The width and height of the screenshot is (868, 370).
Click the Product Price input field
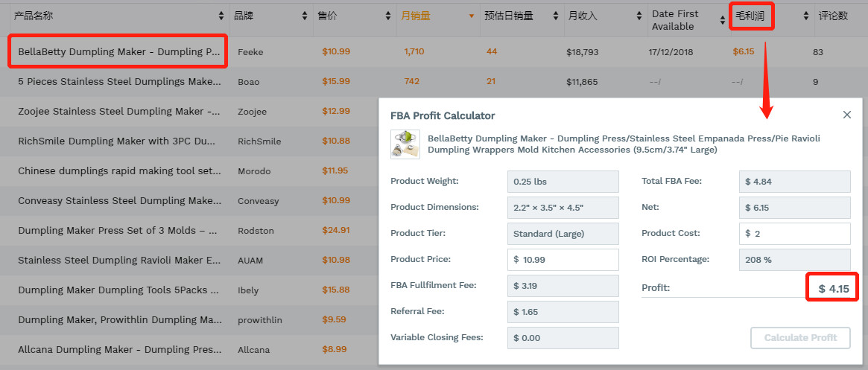point(563,259)
